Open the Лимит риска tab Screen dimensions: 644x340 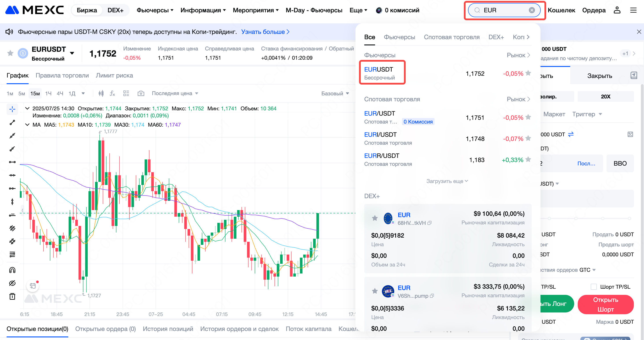click(114, 76)
